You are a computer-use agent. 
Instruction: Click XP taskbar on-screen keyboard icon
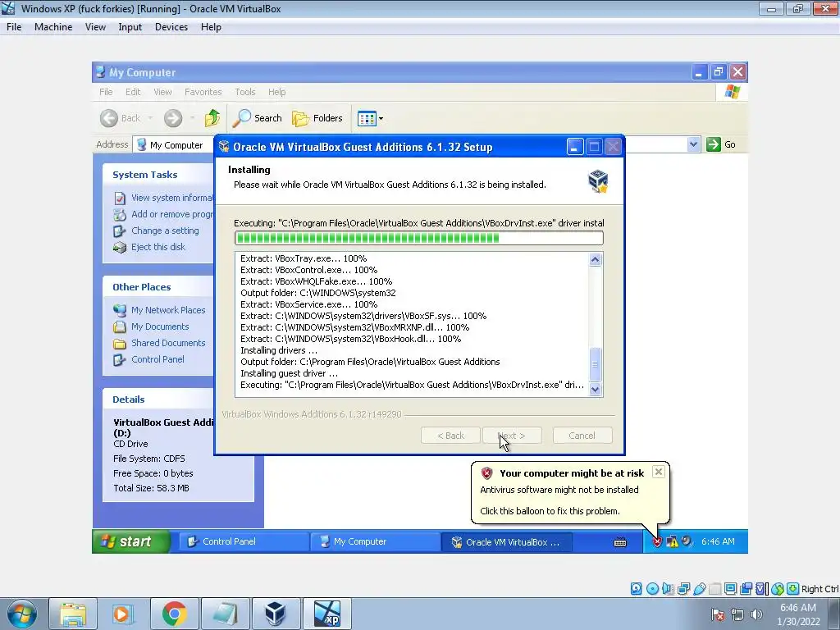click(x=620, y=542)
